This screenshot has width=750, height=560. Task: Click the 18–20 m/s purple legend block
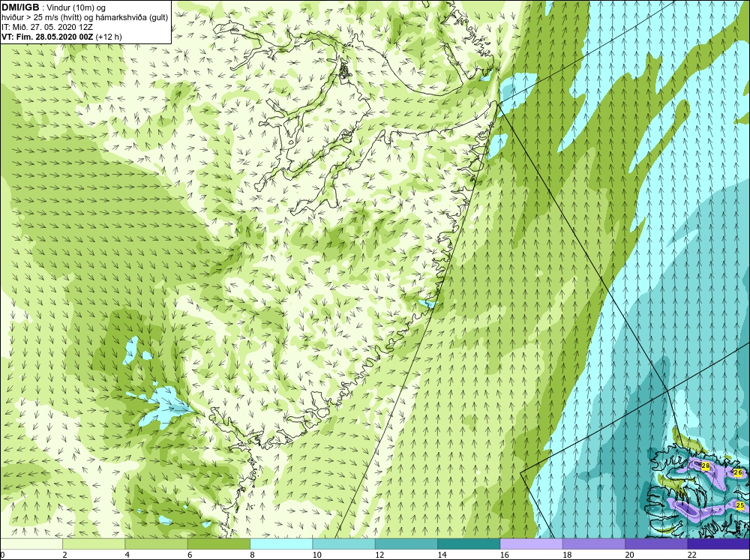coord(593,544)
